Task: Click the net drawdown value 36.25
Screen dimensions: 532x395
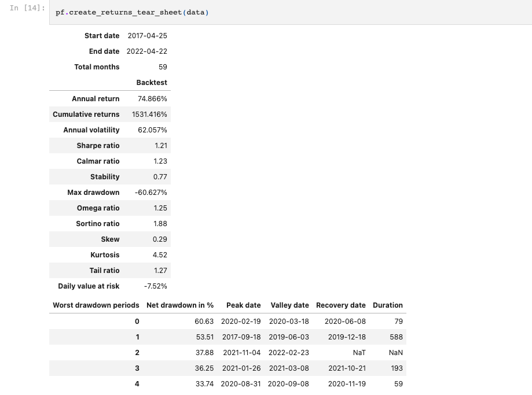Action: [204, 368]
